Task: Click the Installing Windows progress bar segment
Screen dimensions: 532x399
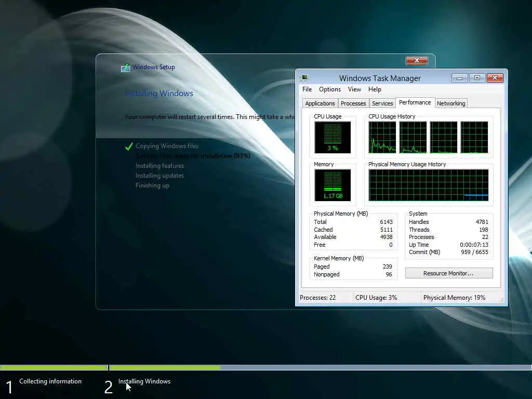Action: [320, 367]
